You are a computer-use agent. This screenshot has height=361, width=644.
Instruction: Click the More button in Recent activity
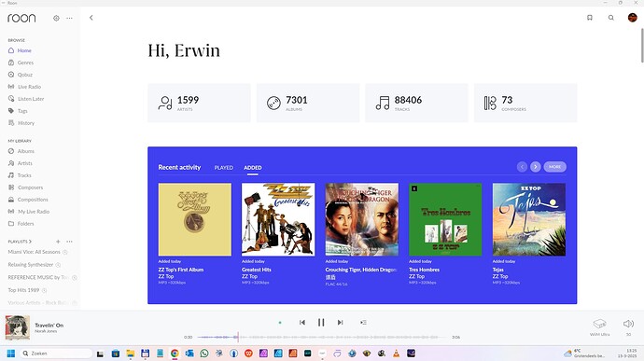[555, 167]
